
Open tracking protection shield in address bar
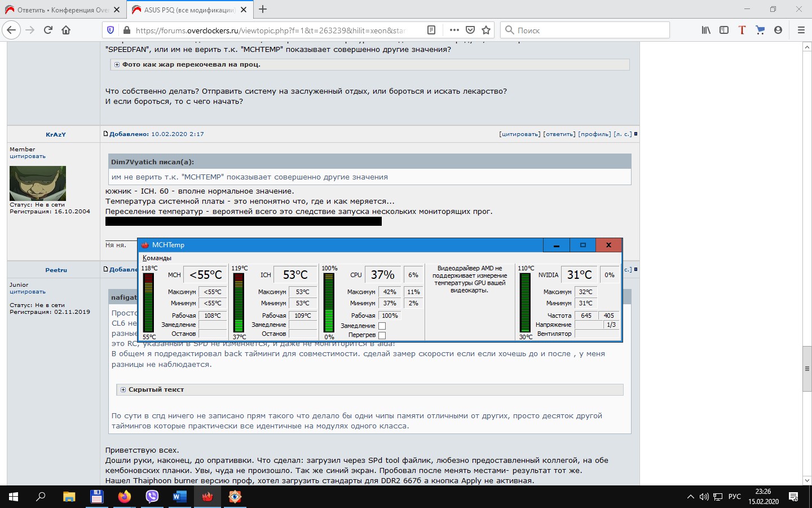coord(111,30)
